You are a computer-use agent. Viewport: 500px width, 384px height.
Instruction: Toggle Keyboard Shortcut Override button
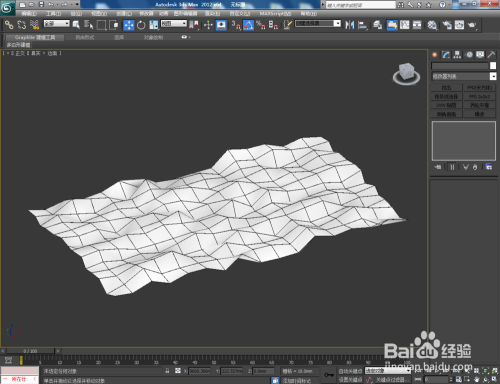pos(221,25)
